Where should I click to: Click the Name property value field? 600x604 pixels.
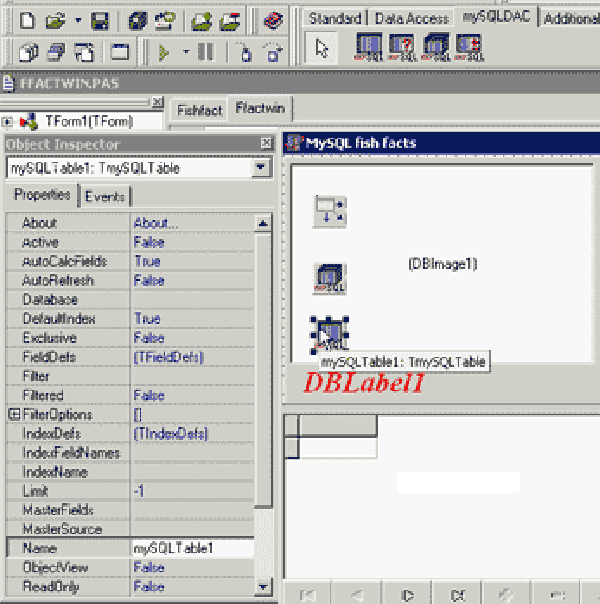[193, 548]
